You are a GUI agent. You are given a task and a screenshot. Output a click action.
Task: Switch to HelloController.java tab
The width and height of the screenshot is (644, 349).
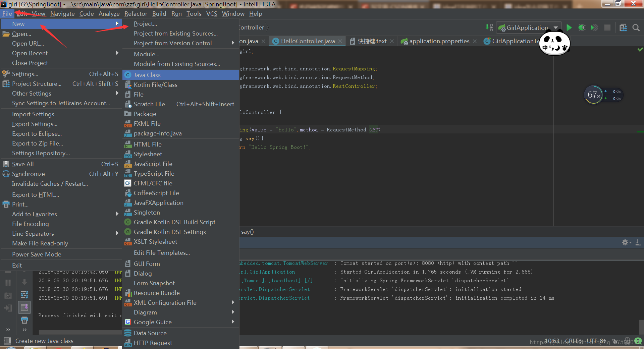[x=308, y=41]
